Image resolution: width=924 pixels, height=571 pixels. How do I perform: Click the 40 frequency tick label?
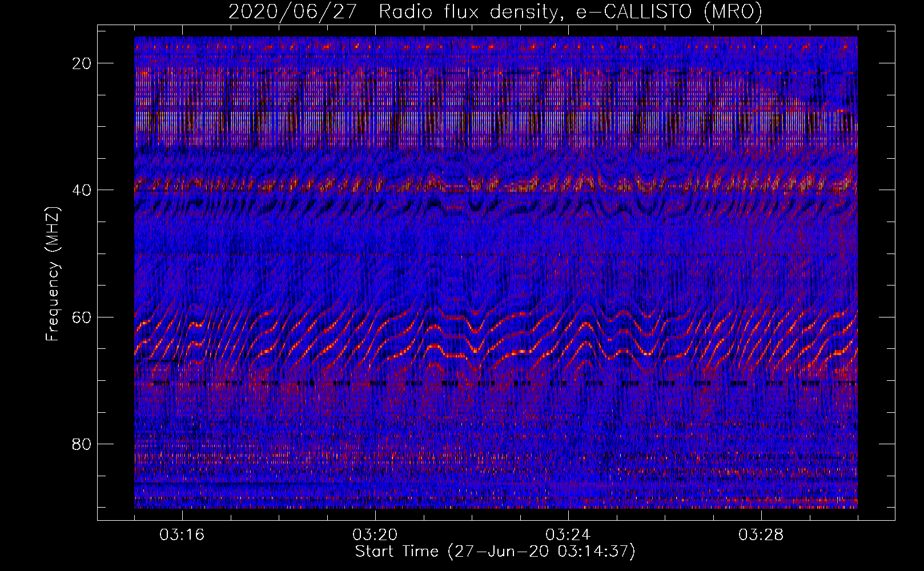coord(82,190)
